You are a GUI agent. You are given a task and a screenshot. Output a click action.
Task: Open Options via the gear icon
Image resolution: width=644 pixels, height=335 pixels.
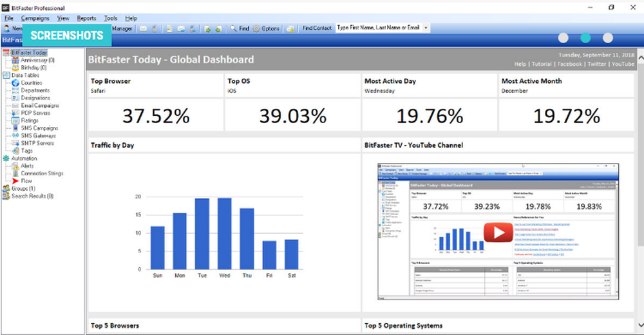click(x=256, y=28)
